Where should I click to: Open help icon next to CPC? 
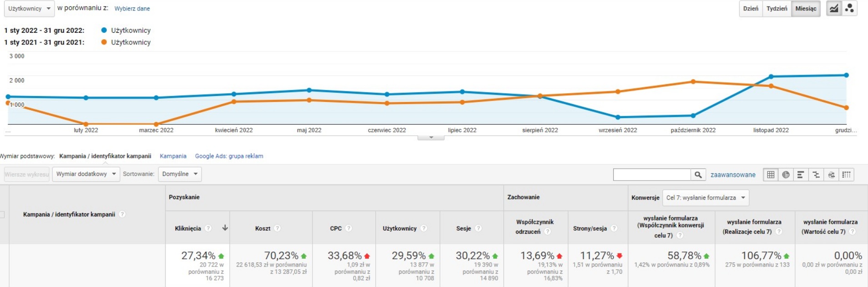point(348,228)
